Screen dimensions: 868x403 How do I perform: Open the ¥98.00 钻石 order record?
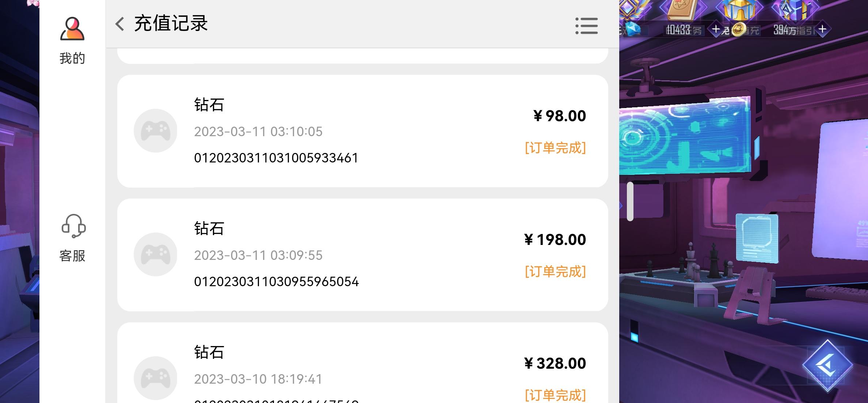[362, 131]
